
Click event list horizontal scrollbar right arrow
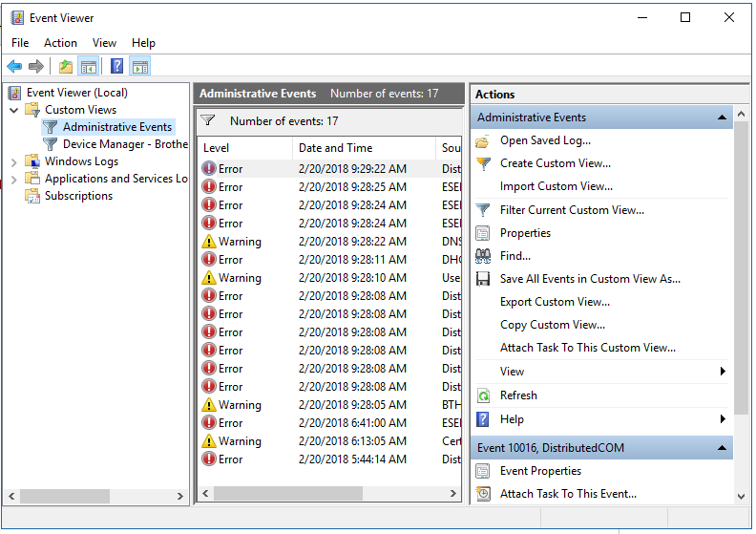[452, 494]
